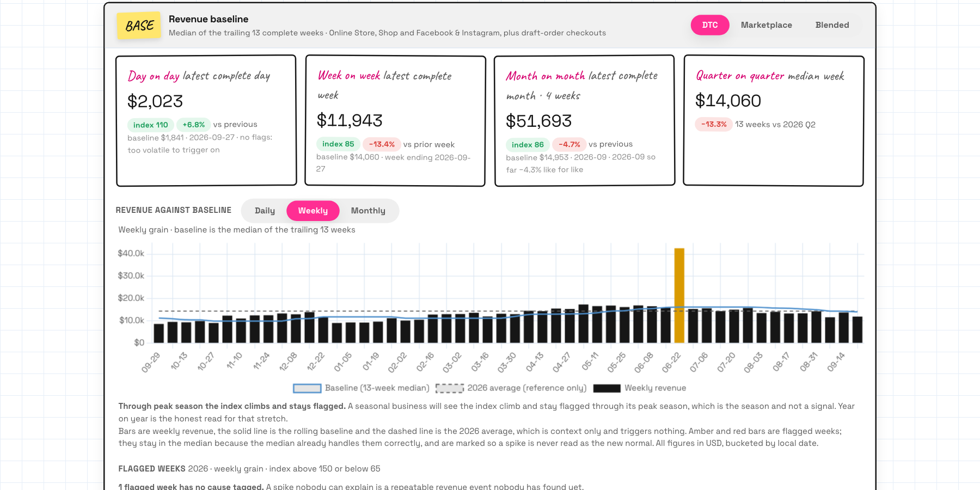Click the $30.0k y-axis label
The width and height of the screenshot is (980, 490).
tap(131, 275)
